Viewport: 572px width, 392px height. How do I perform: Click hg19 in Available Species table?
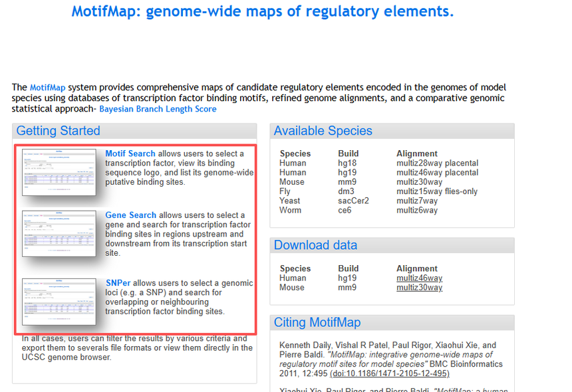tap(347, 173)
